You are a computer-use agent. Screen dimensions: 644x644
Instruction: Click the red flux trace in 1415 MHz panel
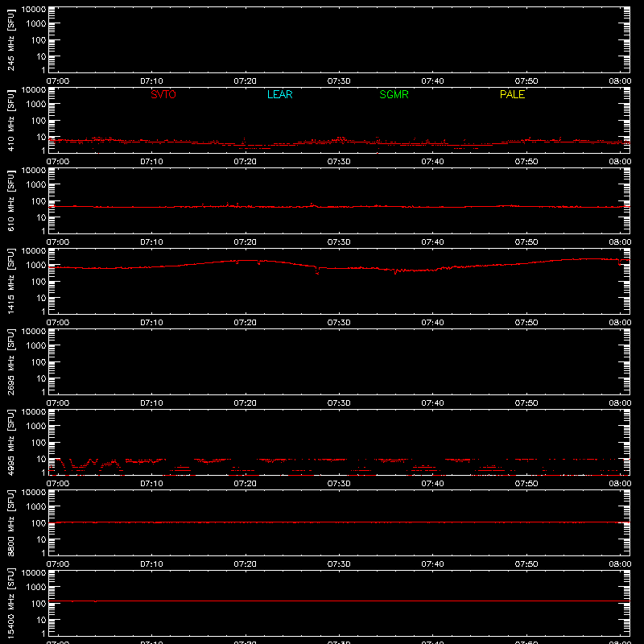[x=339, y=267]
